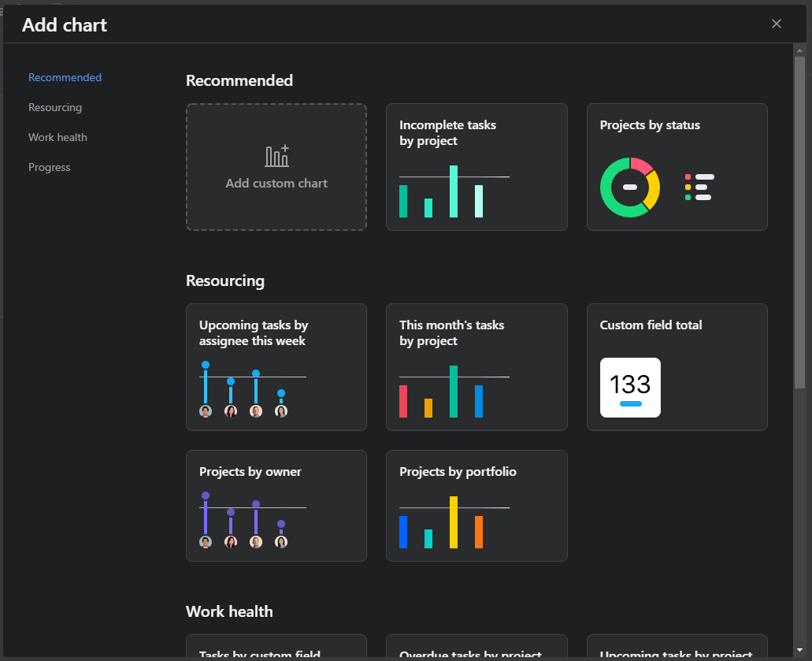Select the Projects by status donut chart icon
812x661 pixels.
click(x=630, y=188)
